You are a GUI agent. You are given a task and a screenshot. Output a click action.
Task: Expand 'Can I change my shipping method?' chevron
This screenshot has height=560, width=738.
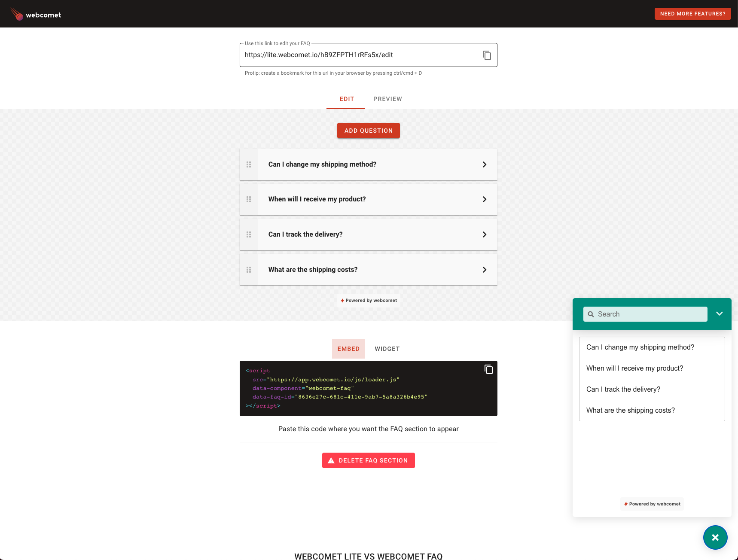[485, 164]
